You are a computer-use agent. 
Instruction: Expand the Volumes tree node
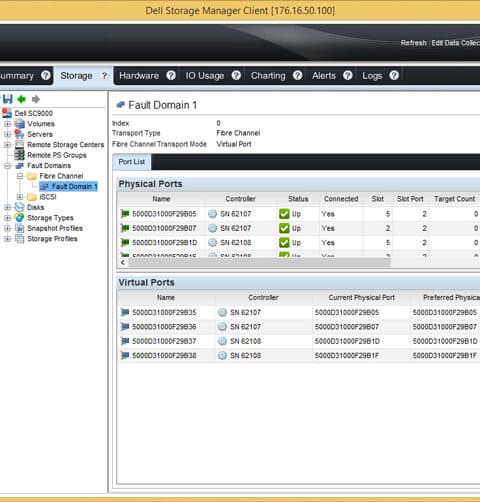point(7,124)
